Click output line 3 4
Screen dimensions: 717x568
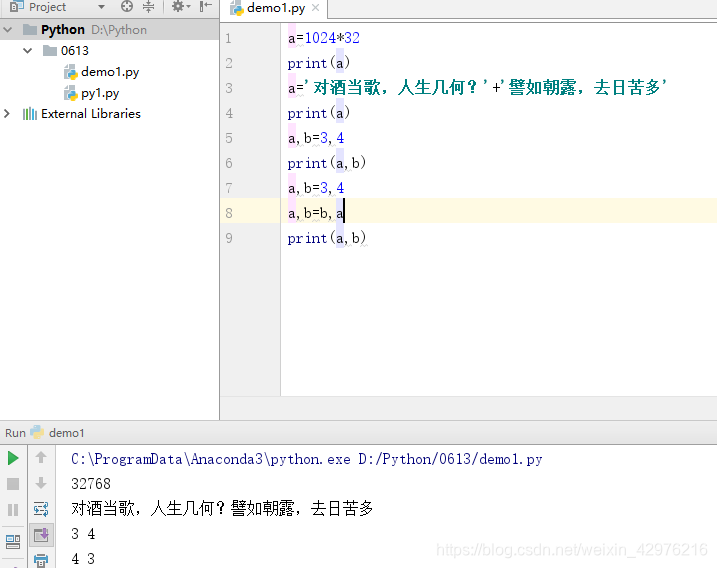pos(83,534)
